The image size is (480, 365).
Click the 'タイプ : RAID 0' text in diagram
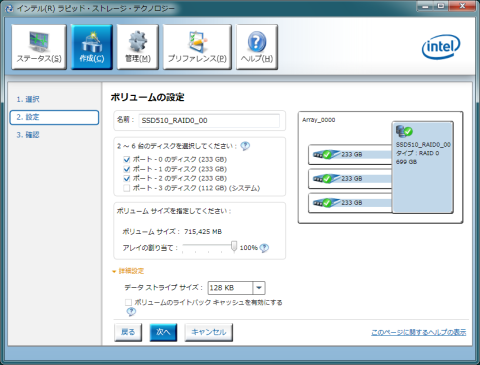pos(417,153)
